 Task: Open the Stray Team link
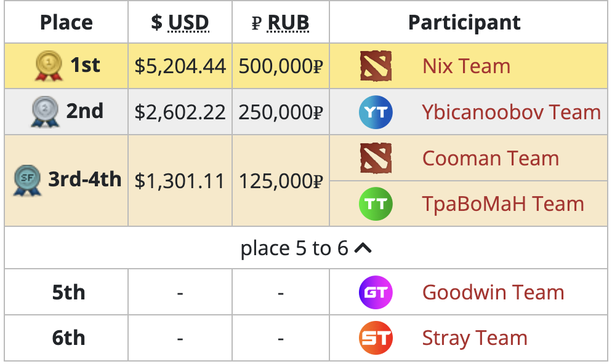pos(474,338)
